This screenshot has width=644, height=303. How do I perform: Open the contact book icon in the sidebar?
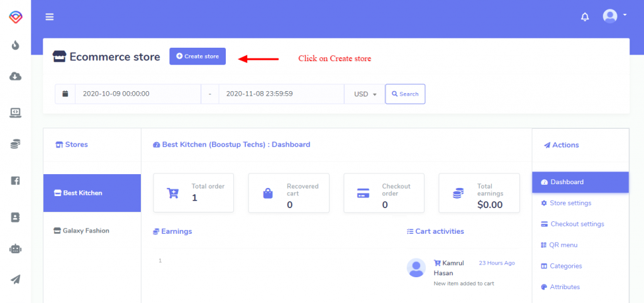click(16, 218)
